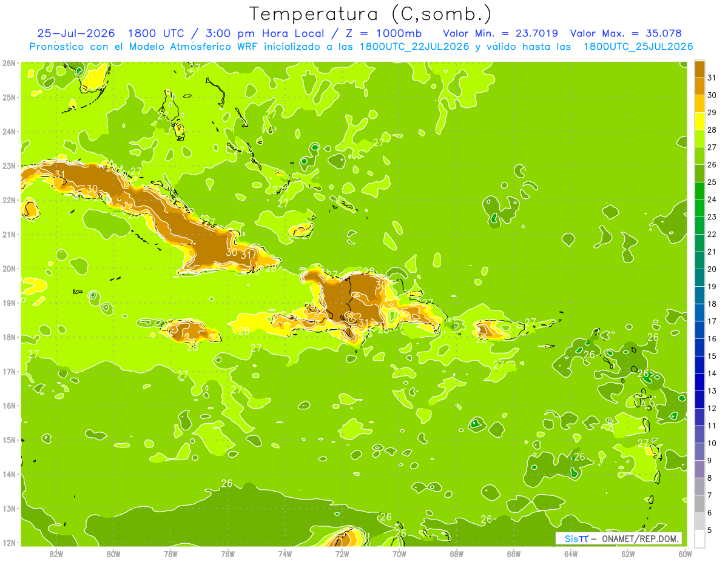Click the yellow legend band between 28 and 29
Image resolution: width=728 pixels, height=562 pixels.
pos(699,121)
